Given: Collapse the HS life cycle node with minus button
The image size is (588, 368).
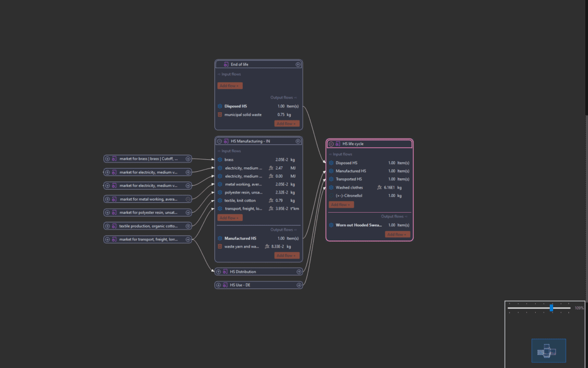Looking at the screenshot, I should click(x=331, y=144).
